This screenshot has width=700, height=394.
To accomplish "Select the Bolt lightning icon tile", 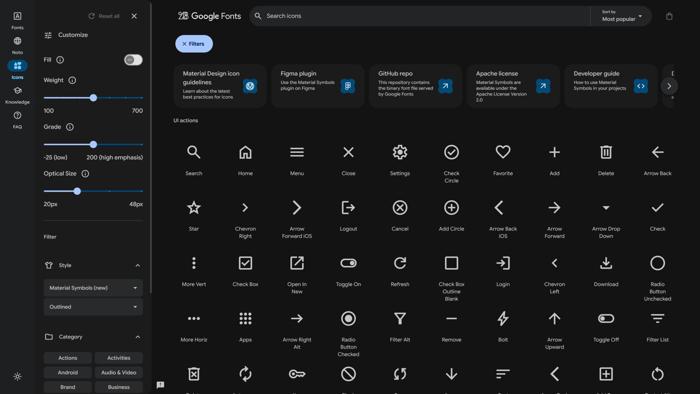I will [x=503, y=326].
